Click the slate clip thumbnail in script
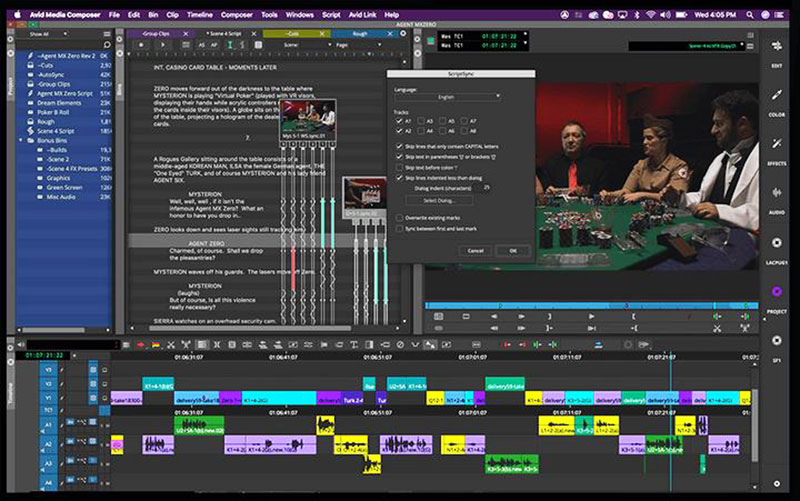The image size is (800, 501). [364, 197]
